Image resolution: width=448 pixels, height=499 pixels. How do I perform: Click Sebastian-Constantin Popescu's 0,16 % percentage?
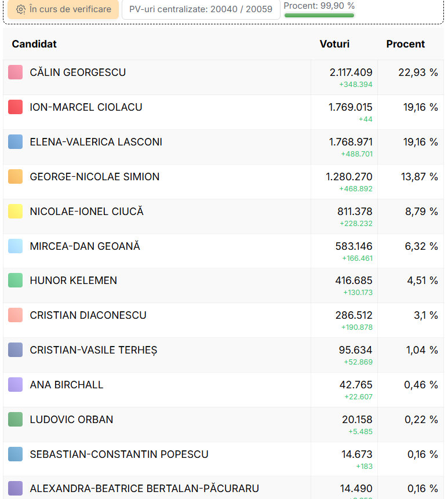(422, 454)
